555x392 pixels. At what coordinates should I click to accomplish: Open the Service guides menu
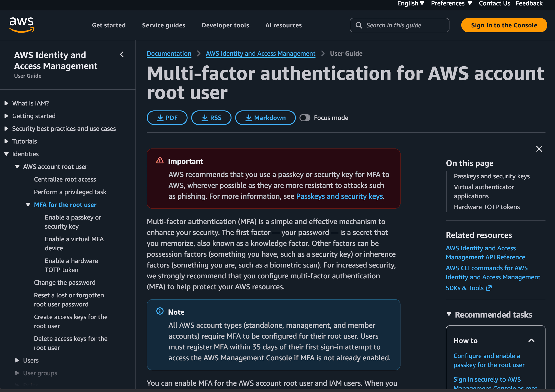tap(164, 25)
